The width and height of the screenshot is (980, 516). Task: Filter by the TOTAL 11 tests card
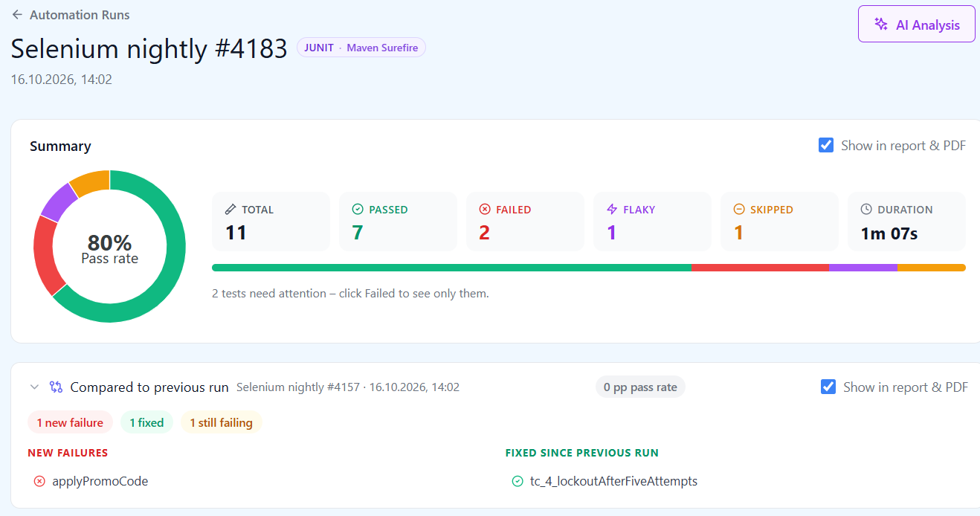tap(271, 222)
